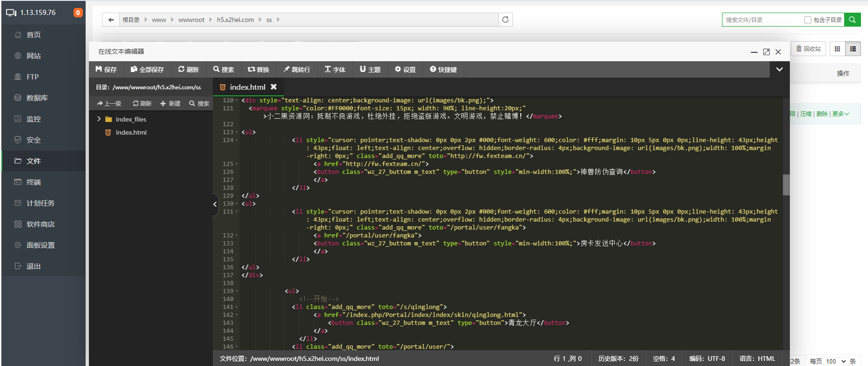Go up one level (上一级) in file tree
Viewport: 868px width, 366px height.
pos(109,104)
